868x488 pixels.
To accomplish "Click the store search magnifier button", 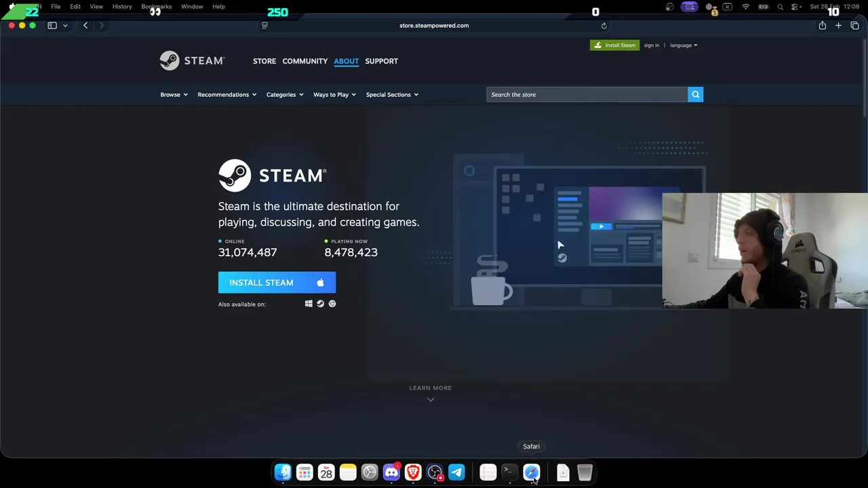I will coord(695,94).
